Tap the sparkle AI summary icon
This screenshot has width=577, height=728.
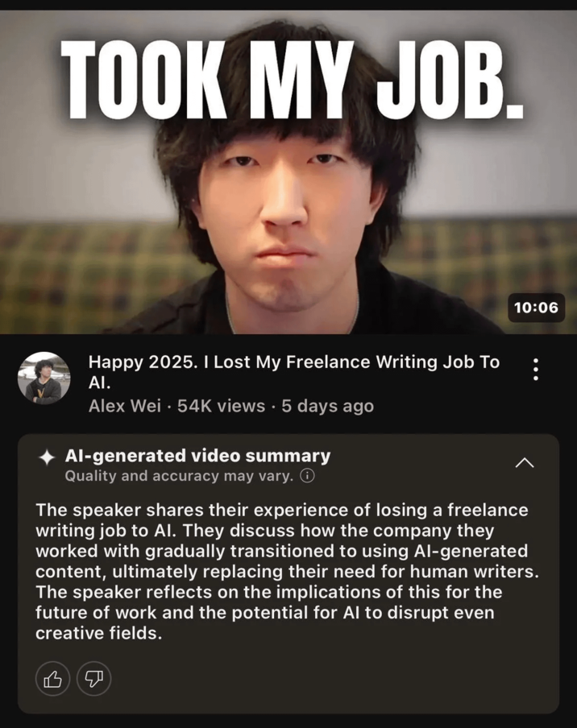(47, 457)
